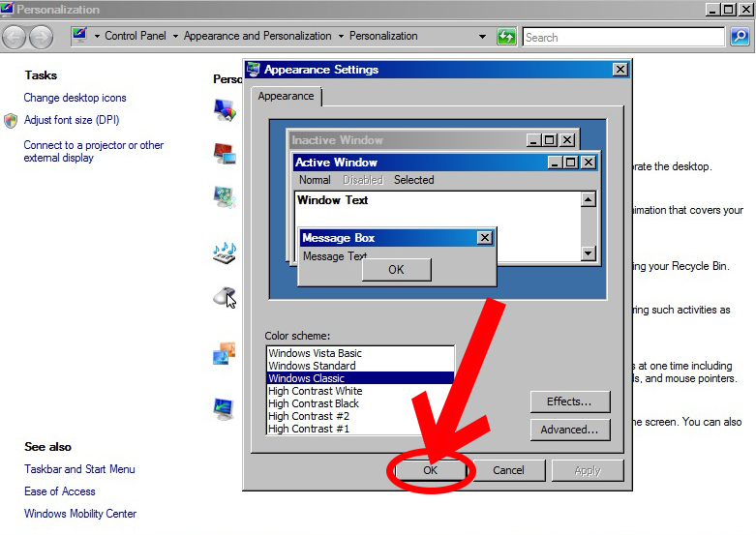Open the Desktop Background monitor icon
This screenshot has height=535, width=756.
pos(225,153)
